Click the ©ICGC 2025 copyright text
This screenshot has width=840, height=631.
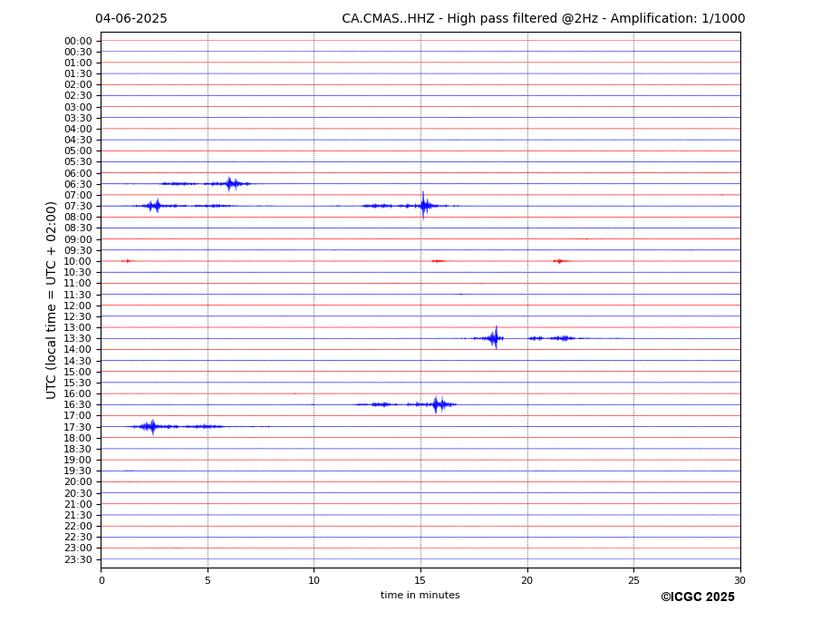[698, 597]
